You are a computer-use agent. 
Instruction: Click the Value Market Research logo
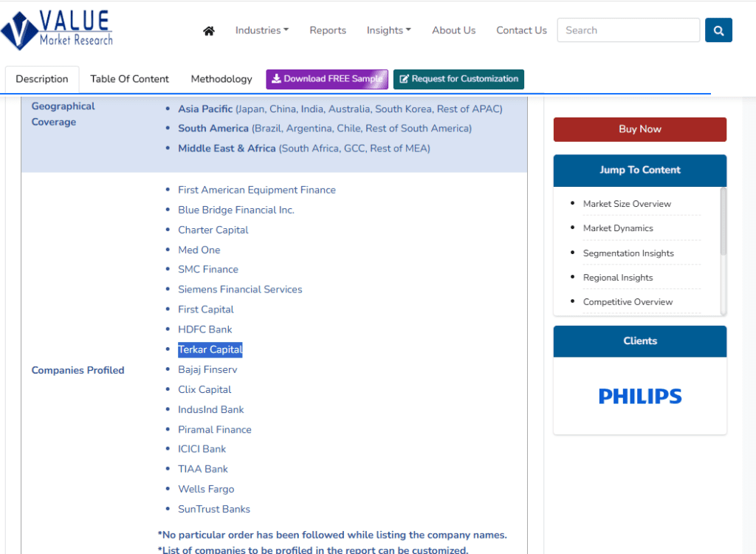tap(58, 29)
